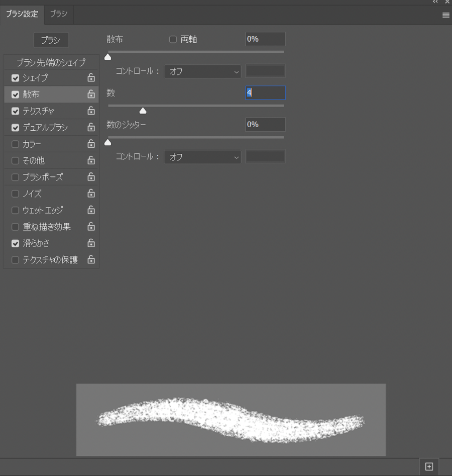Uncheck the デュアルブラシ checkbox
This screenshot has width=452, height=476.
coord(15,128)
